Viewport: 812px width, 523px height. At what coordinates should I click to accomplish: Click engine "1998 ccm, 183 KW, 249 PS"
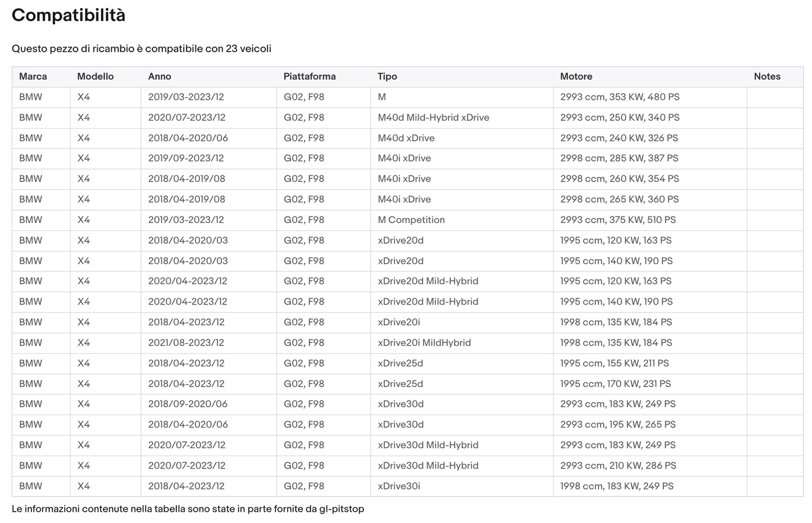click(617, 486)
